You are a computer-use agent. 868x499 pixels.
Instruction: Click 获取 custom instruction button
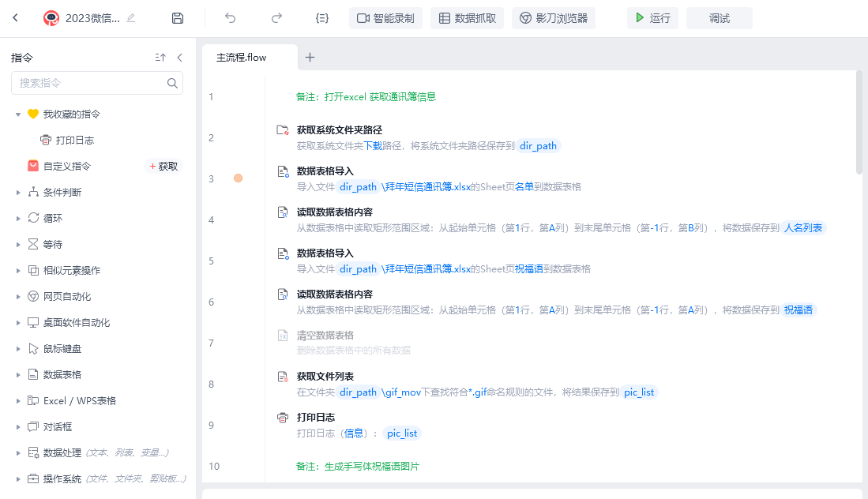click(163, 166)
